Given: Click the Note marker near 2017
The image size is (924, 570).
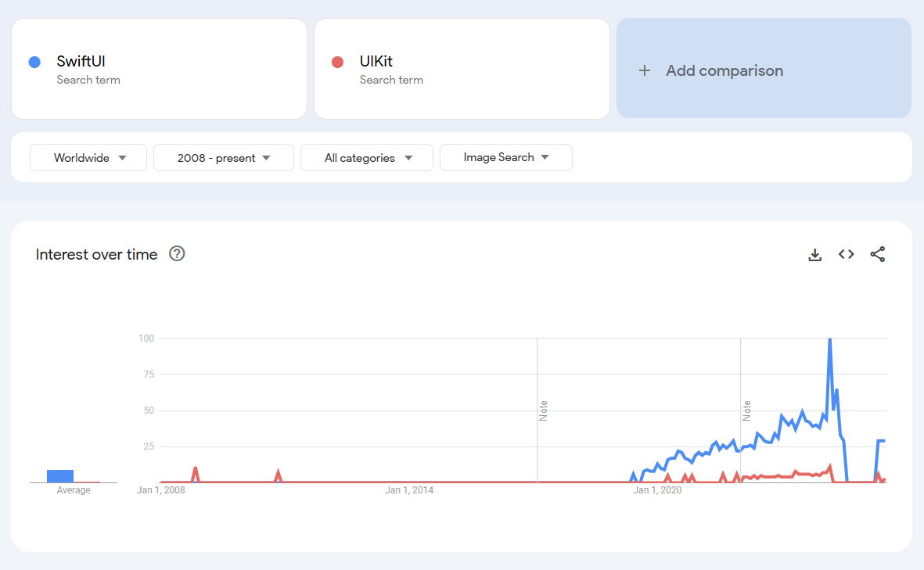Looking at the screenshot, I should click(x=543, y=410).
